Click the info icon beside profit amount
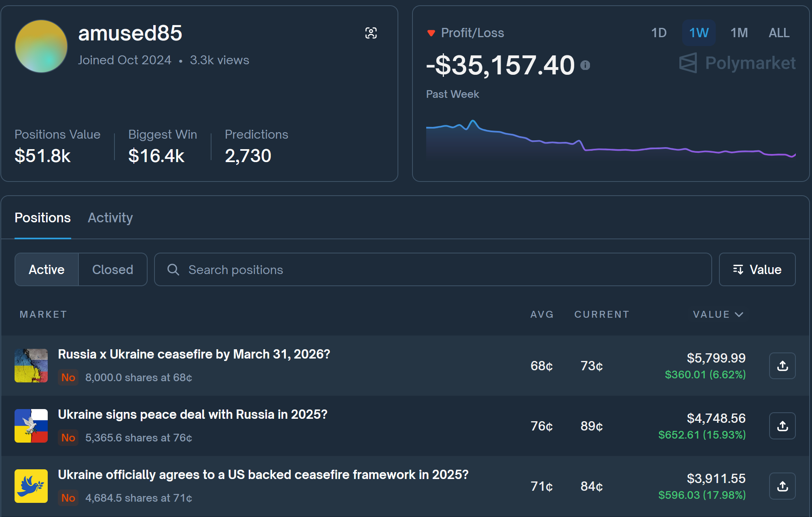 click(585, 65)
